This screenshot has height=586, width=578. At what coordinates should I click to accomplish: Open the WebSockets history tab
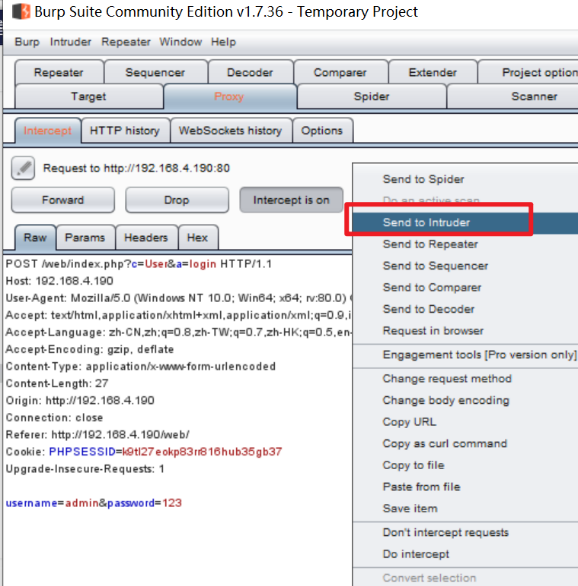click(231, 131)
